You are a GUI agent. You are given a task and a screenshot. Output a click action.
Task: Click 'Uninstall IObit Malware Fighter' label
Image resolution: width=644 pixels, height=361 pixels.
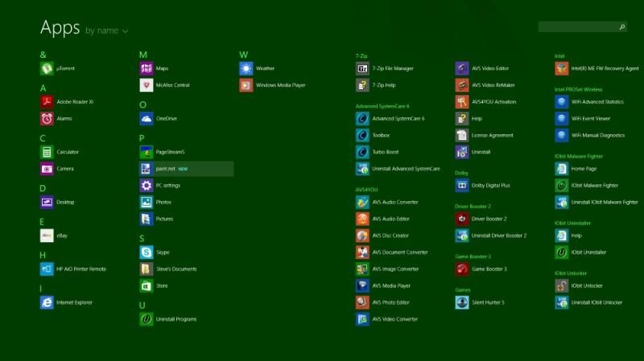tap(605, 202)
